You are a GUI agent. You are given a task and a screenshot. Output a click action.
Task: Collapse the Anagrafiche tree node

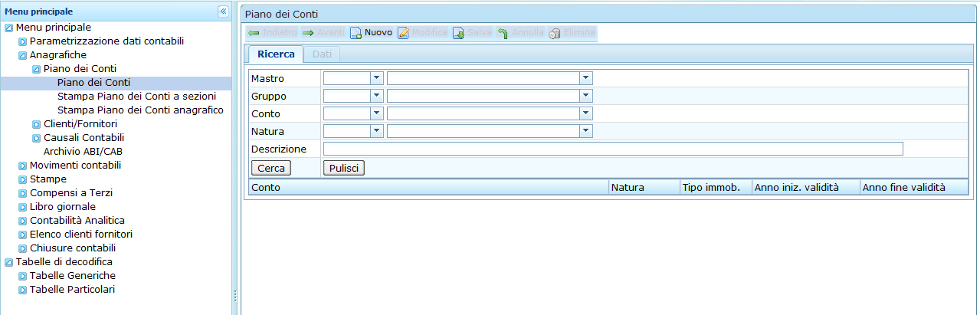[x=22, y=55]
